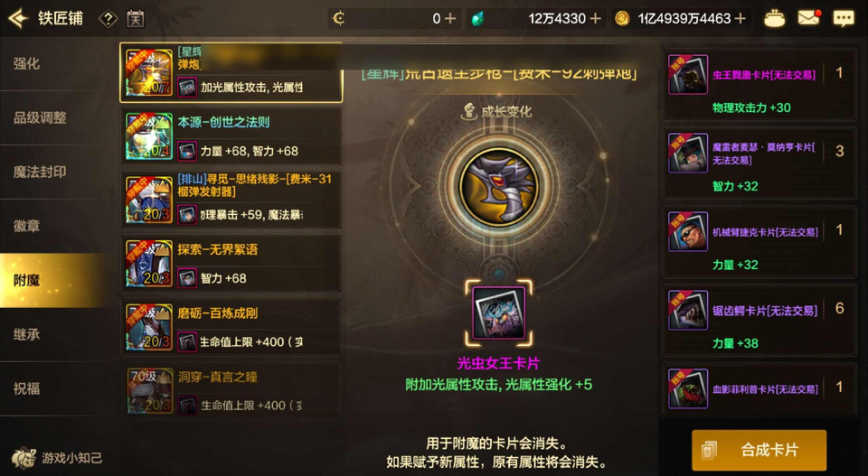
Task: Open the pouch bag icon
Action: pyautogui.click(x=774, y=19)
